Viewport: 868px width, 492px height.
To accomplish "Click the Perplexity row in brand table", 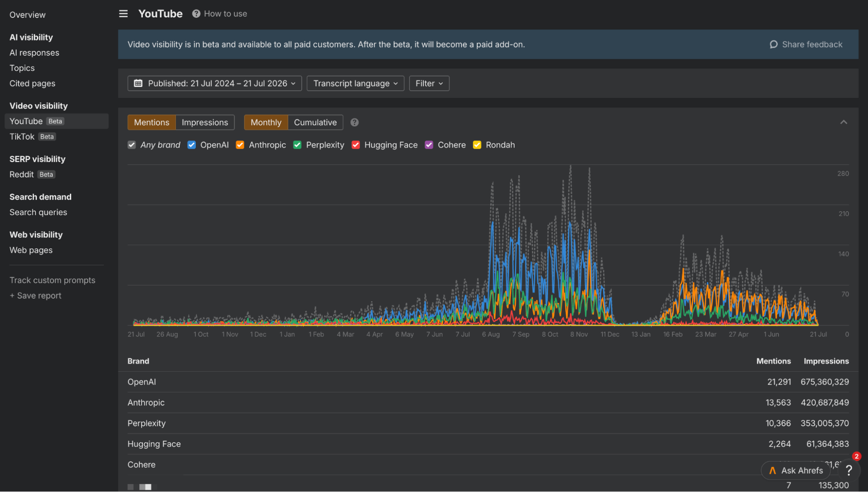I will 488,423.
